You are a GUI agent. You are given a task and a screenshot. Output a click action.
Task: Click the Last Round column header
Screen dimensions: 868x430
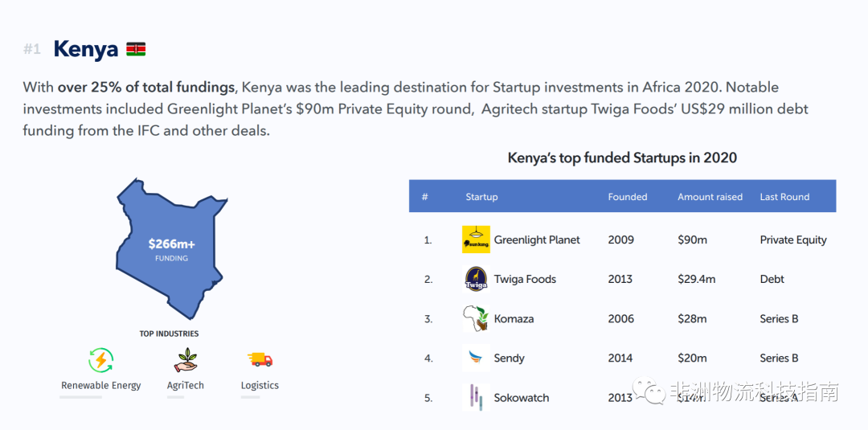(x=784, y=197)
